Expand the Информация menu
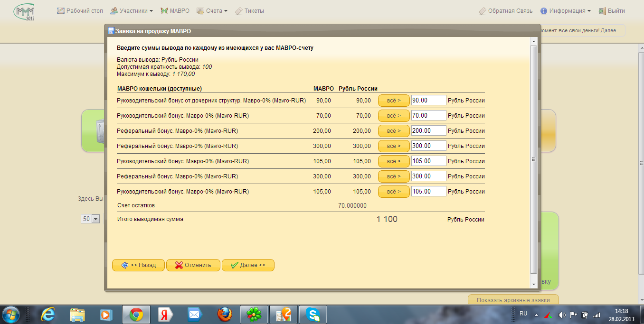 [566, 11]
